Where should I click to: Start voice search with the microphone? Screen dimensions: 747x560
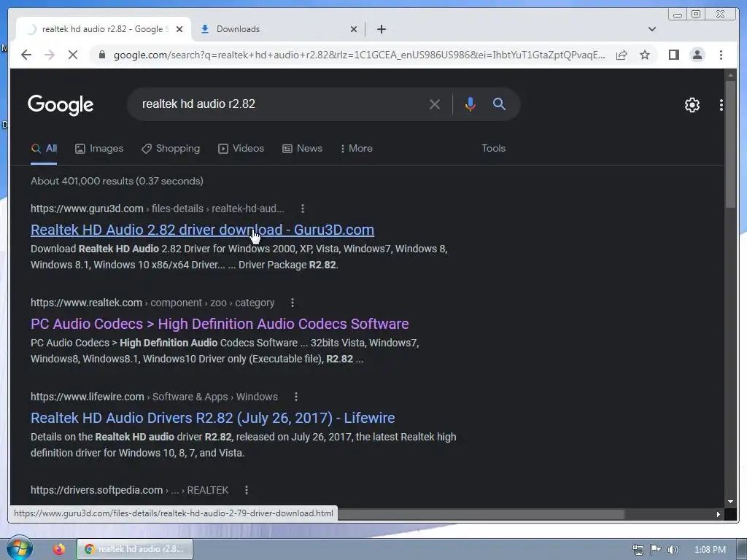(470, 104)
